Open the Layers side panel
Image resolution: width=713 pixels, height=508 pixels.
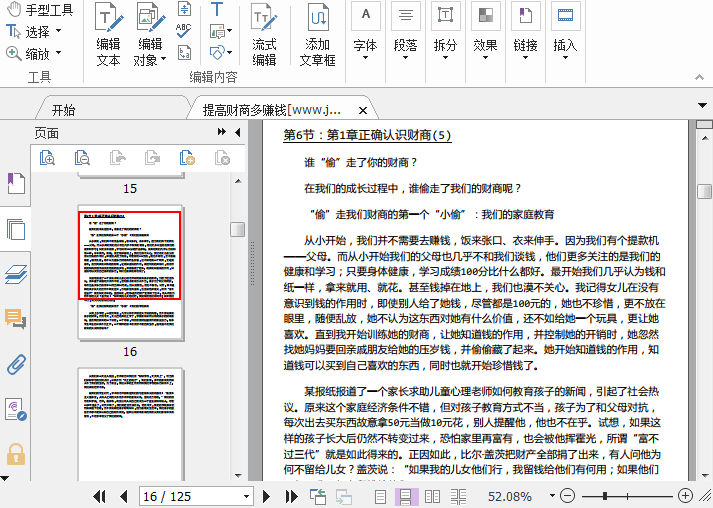click(x=15, y=274)
